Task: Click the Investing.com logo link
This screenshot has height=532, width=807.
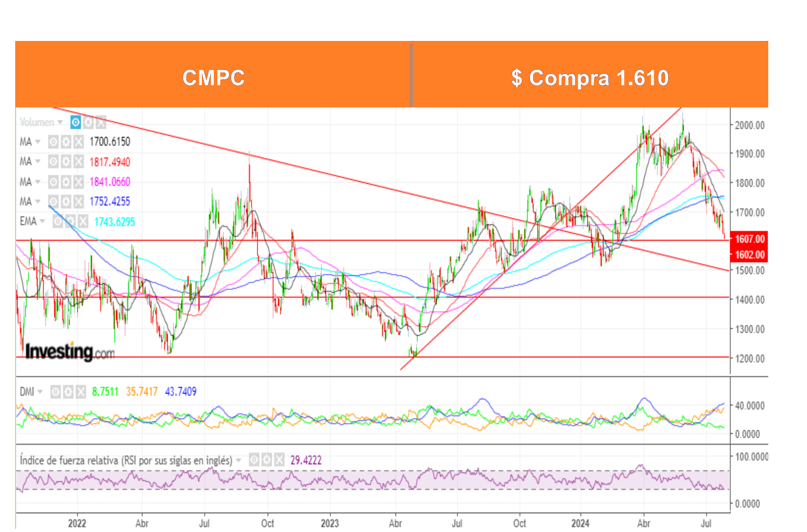Action: coord(70,352)
